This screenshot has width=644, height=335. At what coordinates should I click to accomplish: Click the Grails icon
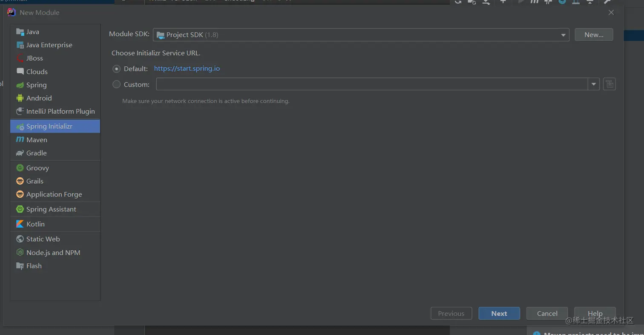[x=20, y=181]
